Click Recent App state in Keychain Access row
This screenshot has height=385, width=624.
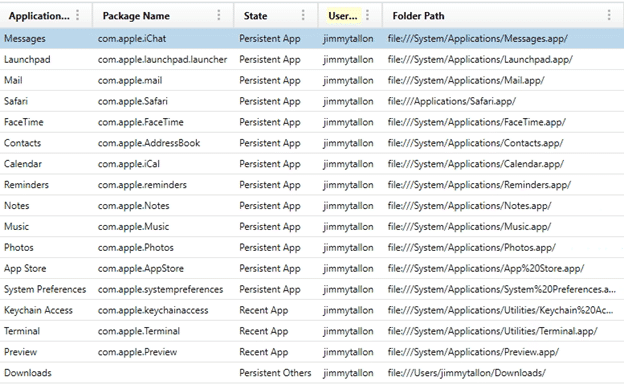pyautogui.click(x=263, y=310)
